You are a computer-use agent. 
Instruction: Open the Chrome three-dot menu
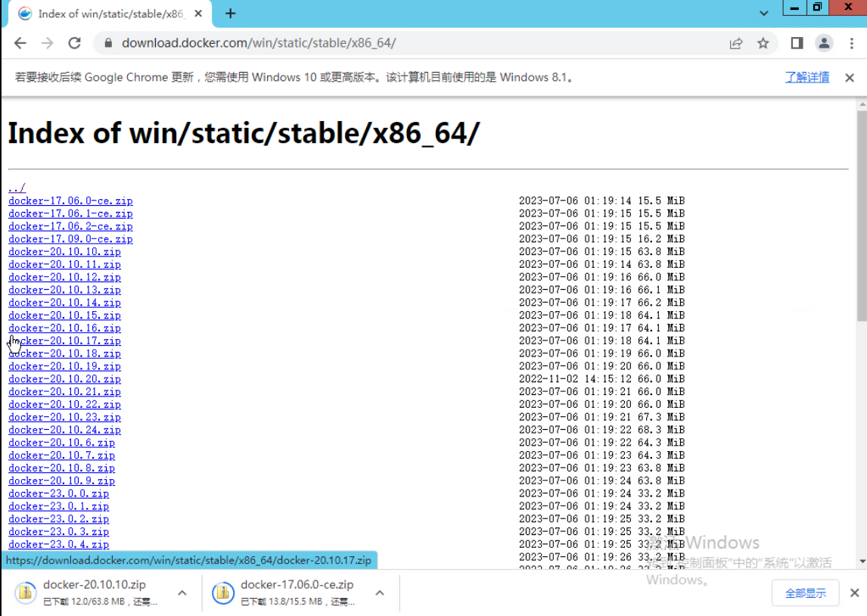pyautogui.click(x=852, y=43)
